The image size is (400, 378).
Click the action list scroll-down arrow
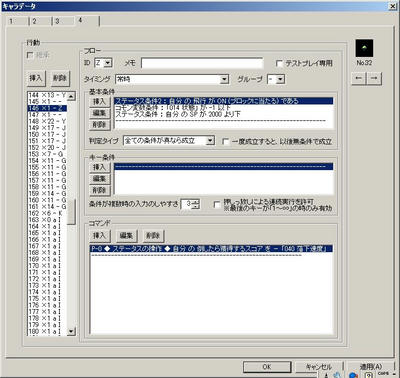(71, 331)
